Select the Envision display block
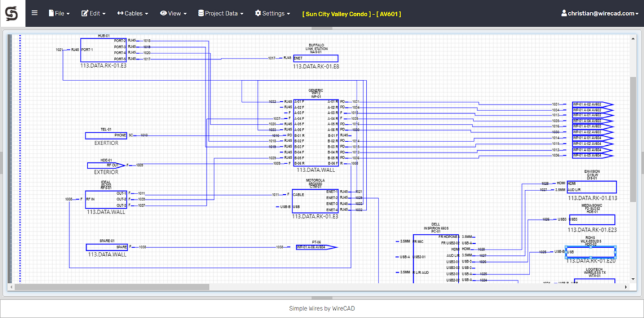This screenshot has height=318, width=644. pos(591,187)
